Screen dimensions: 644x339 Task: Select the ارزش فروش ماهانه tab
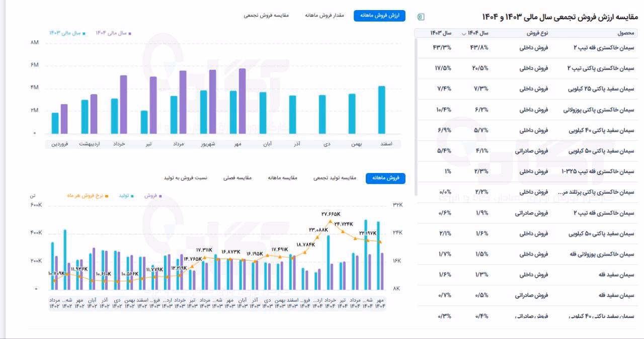tap(379, 16)
